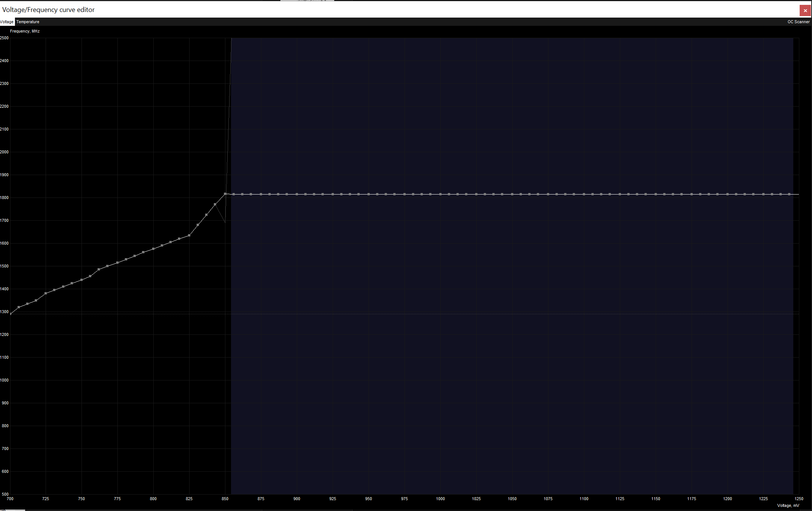
Task: Click the curve point at 800 mV
Action: click(x=153, y=249)
